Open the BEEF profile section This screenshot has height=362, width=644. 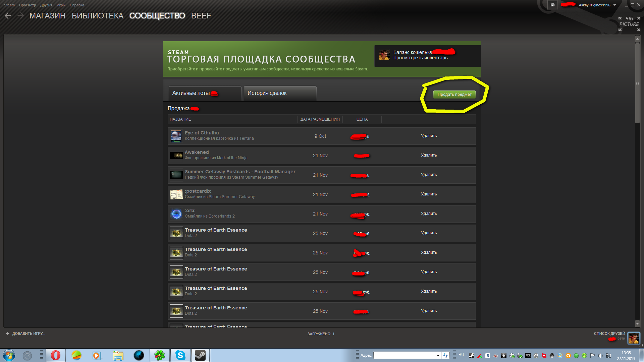pos(201,16)
